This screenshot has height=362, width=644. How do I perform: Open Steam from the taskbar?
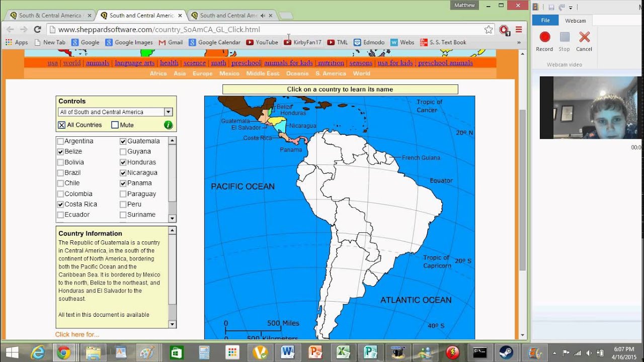point(506,352)
